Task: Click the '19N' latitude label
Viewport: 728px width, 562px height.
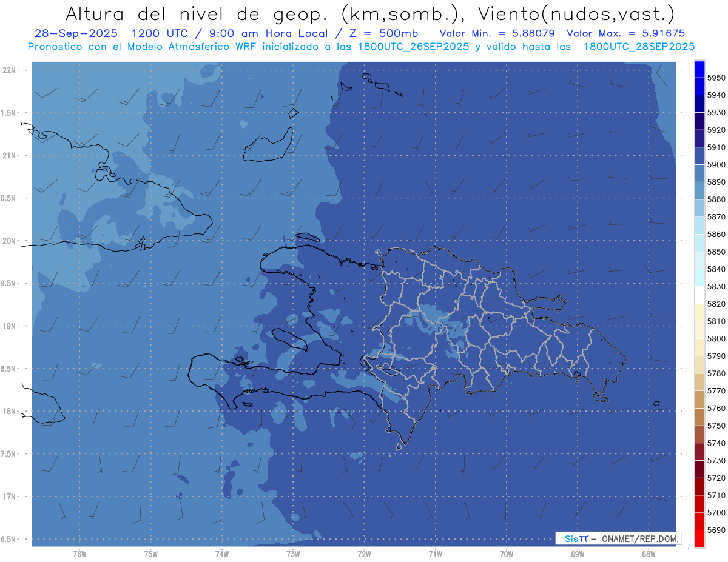Action: [10, 326]
